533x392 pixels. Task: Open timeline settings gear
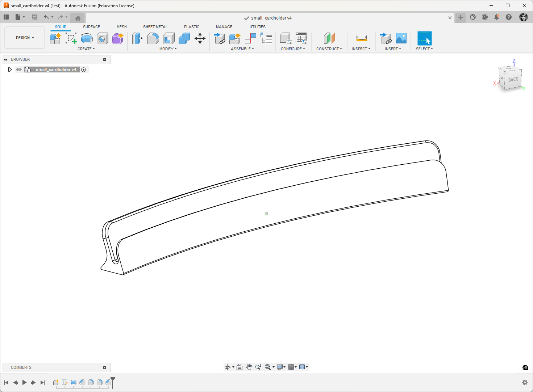click(x=525, y=383)
